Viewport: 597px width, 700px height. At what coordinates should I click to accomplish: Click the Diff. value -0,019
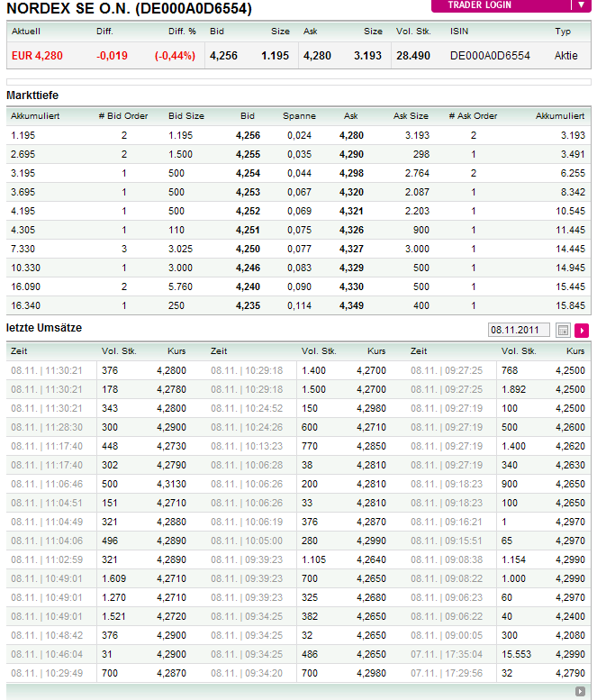[x=112, y=56]
